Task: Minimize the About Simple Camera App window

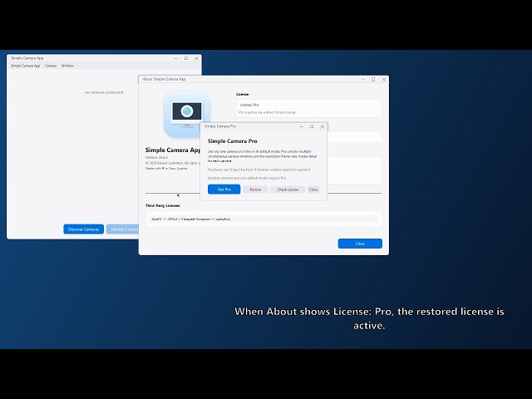Action: pyautogui.click(x=363, y=80)
